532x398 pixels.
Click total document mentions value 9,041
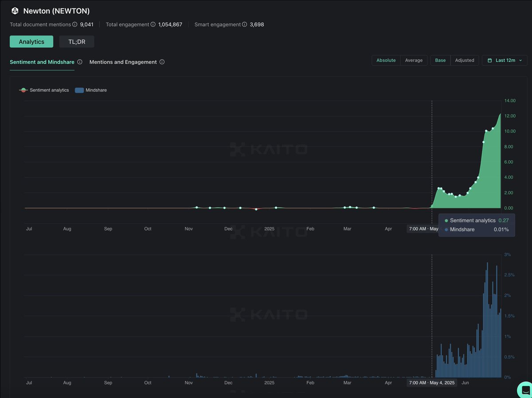[x=87, y=24]
